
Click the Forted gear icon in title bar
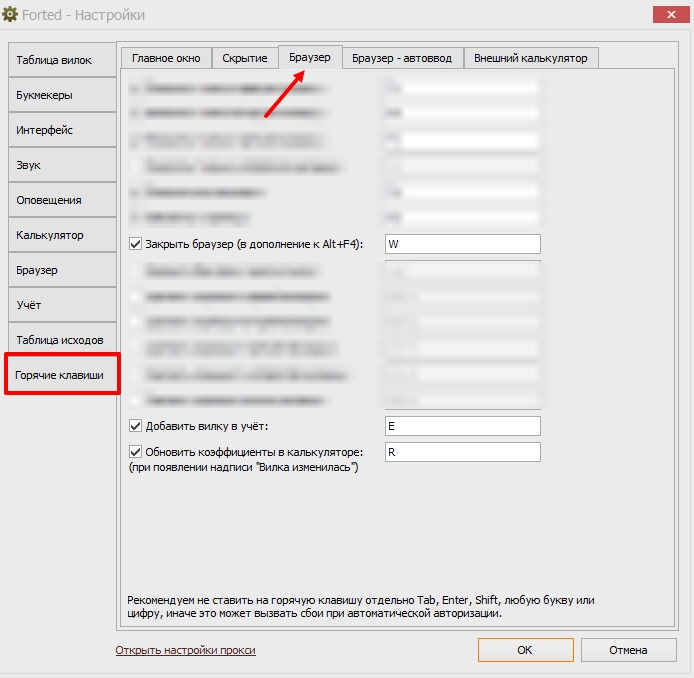click(10, 14)
